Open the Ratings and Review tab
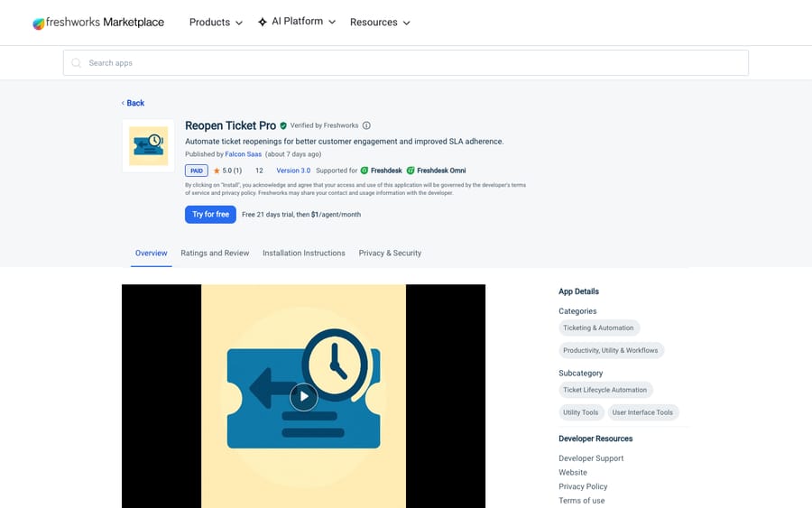The height and width of the screenshot is (508, 812). [x=215, y=254]
